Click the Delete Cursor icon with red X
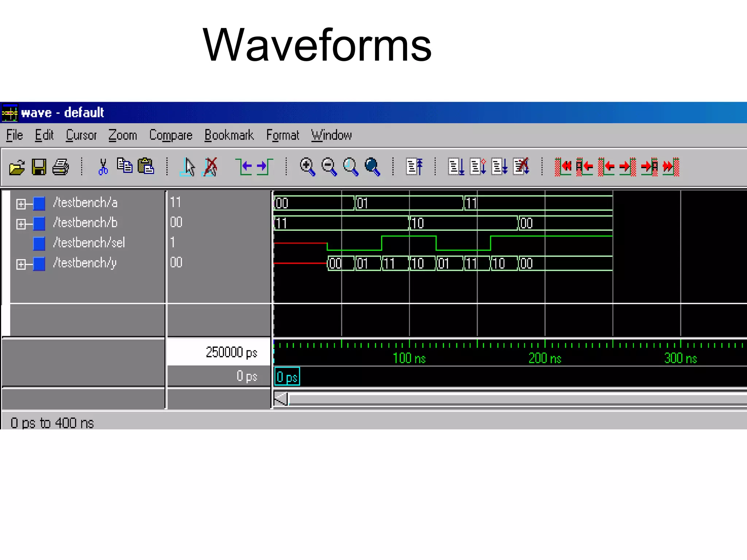This screenshot has width=747, height=560. click(210, 167)
